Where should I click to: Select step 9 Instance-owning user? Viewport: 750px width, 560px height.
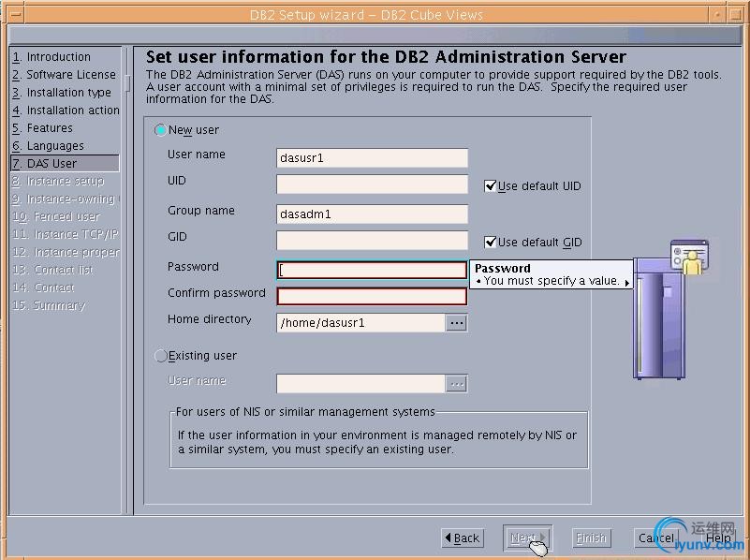[66, 199]
